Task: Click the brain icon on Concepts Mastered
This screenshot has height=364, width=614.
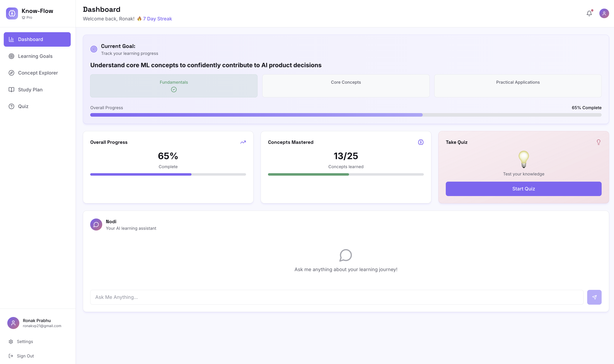Action: 421,142
